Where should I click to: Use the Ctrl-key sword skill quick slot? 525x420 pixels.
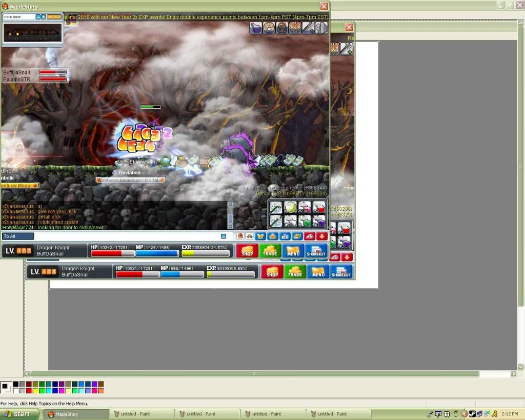tap(276, 221)
